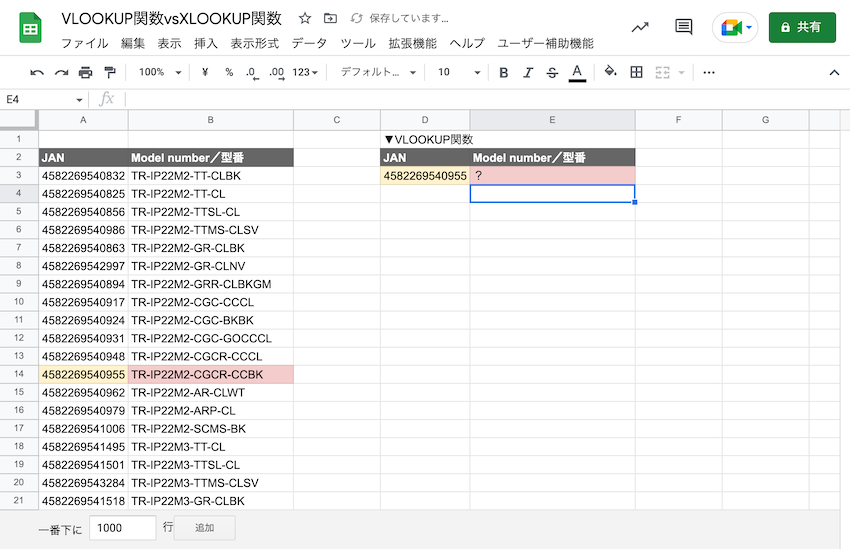Toggle italic formatting
Screen dimensions: 850x549
pos(528,72)
